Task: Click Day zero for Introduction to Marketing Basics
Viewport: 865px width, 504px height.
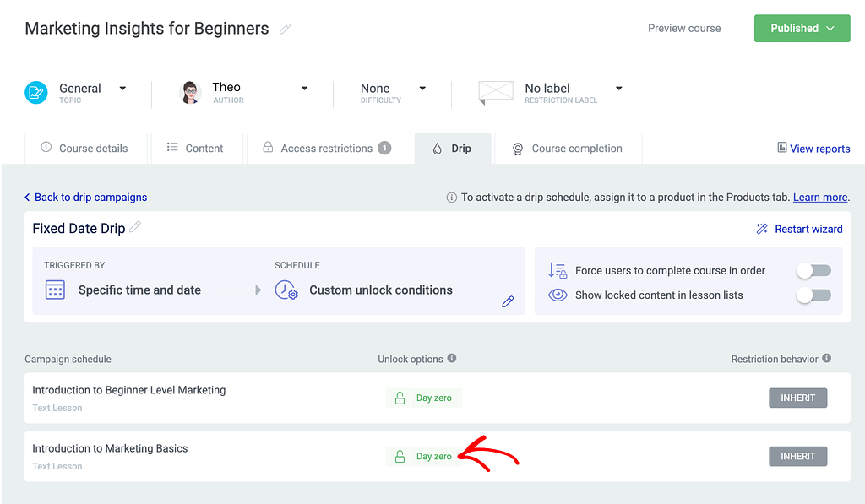Action: (x=425, y=457)
